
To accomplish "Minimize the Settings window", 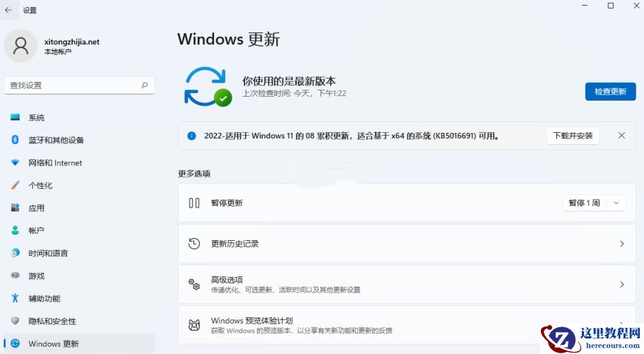I will 585,6.
